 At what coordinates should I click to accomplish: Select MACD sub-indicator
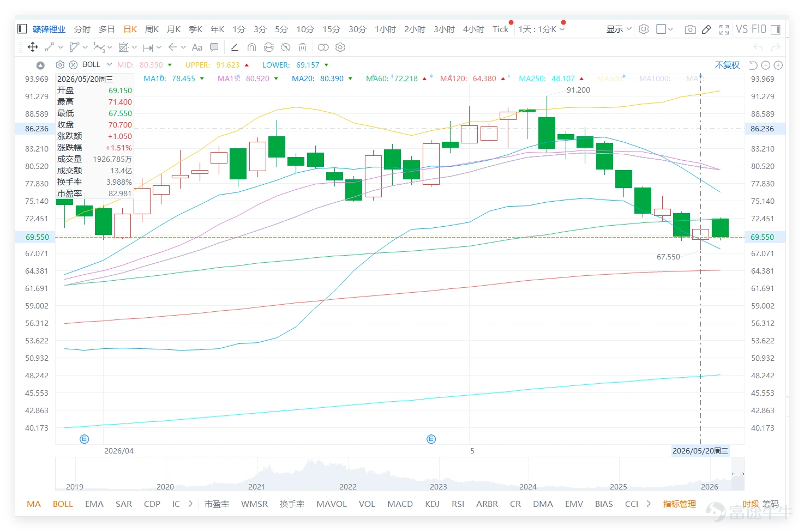[400, 504]
